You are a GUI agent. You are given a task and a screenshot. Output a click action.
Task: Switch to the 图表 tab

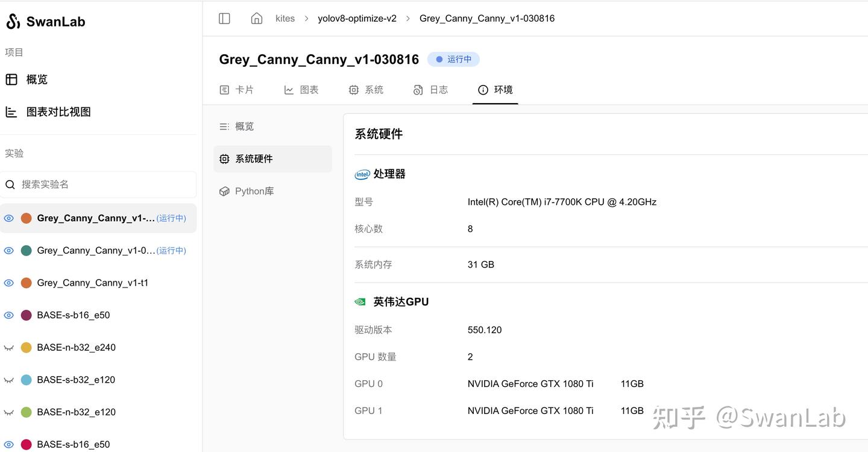point(301,90)
